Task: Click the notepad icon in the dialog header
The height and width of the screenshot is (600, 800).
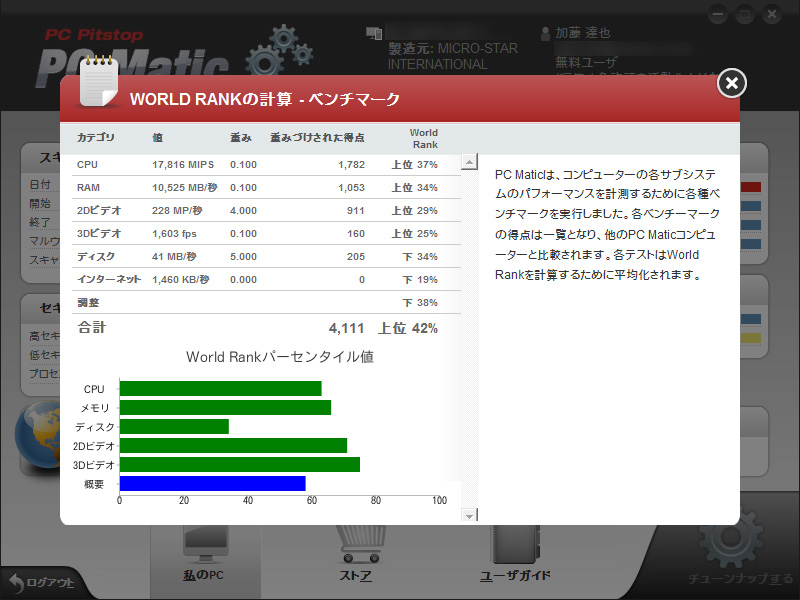Action: 99,81
